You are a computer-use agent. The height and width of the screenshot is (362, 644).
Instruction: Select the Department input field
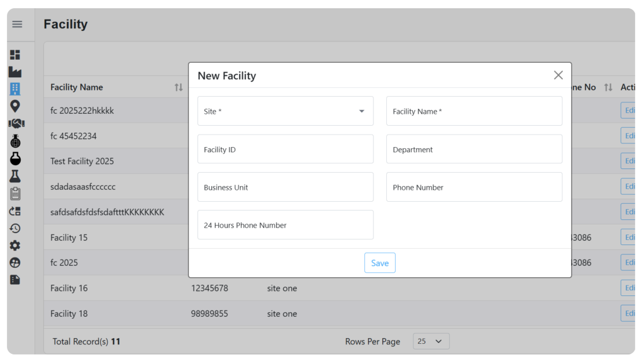(474, 149)
